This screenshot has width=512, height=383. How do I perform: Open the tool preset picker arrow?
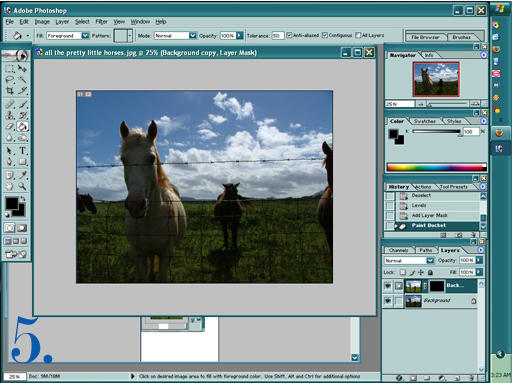coord(27,35)
